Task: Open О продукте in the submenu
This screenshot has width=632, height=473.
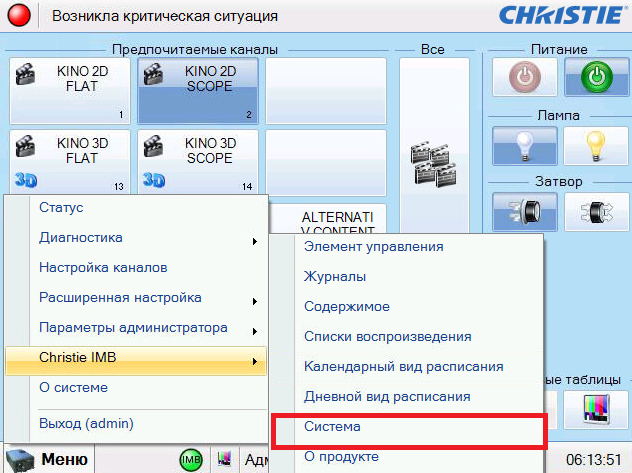Action: click(406, 457)
